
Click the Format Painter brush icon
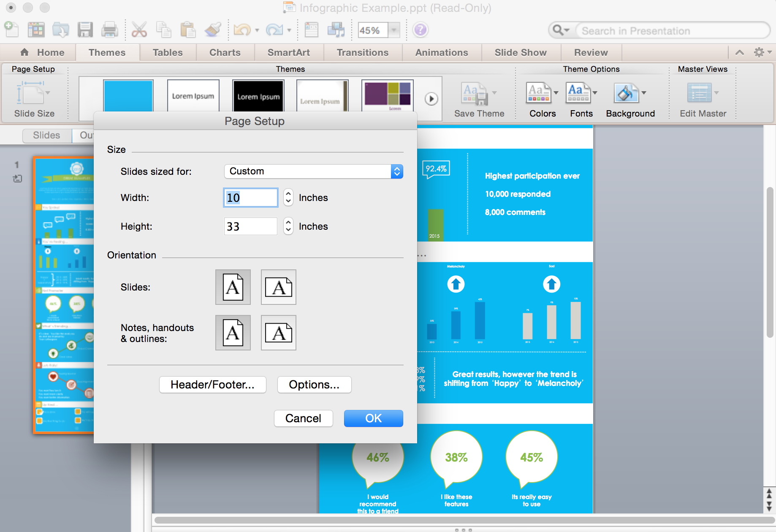coord(213,30)
